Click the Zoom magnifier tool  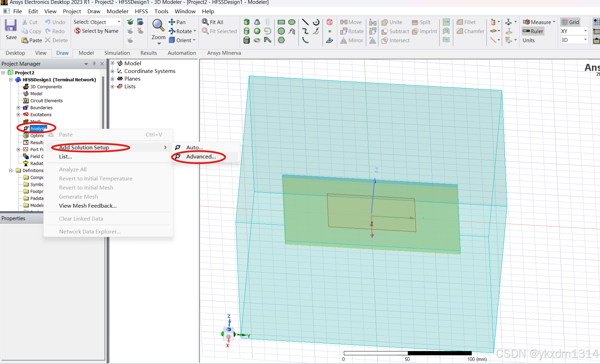(x=158, y=25)
